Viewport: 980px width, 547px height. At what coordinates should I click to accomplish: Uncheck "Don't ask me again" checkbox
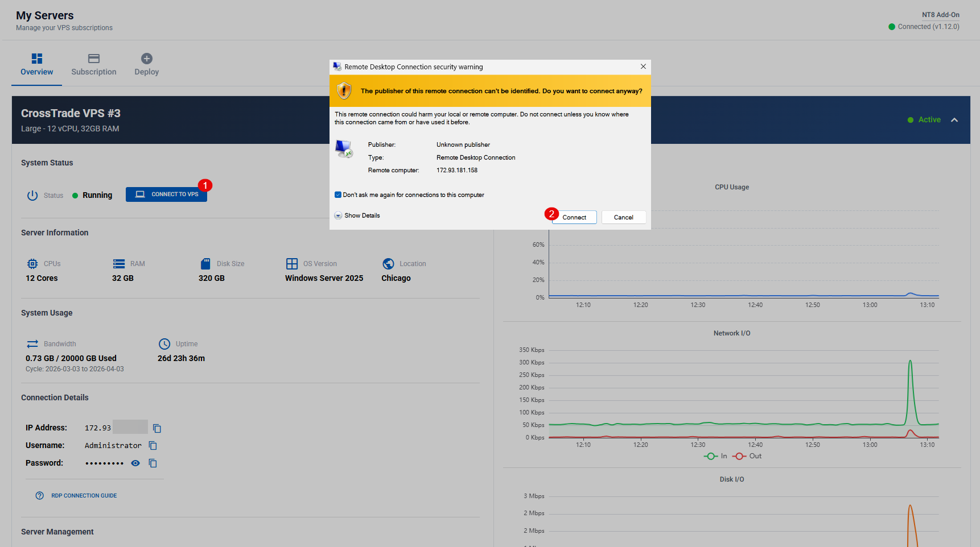(x=338, y=195)
